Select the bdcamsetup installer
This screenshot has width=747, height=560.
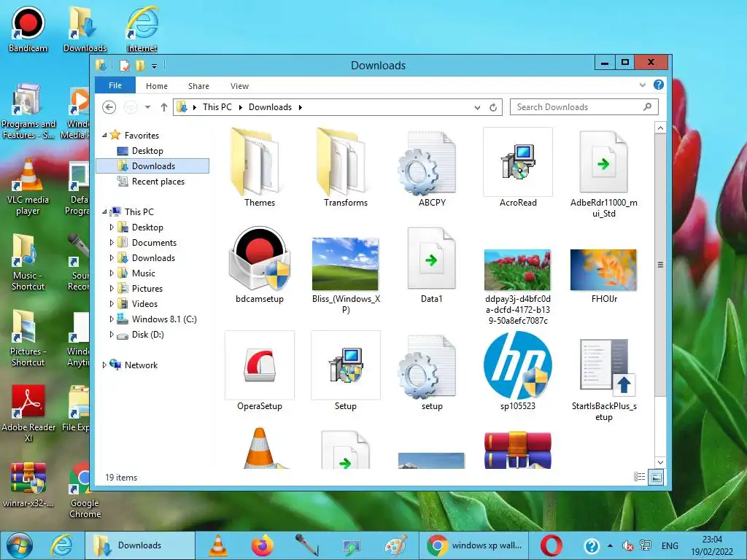(259, 264)
